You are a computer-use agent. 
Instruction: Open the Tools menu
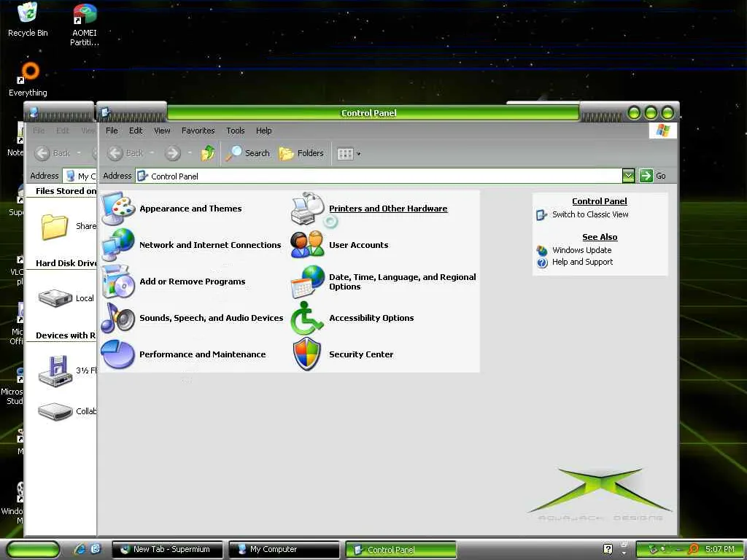click(x=236, y=131)
